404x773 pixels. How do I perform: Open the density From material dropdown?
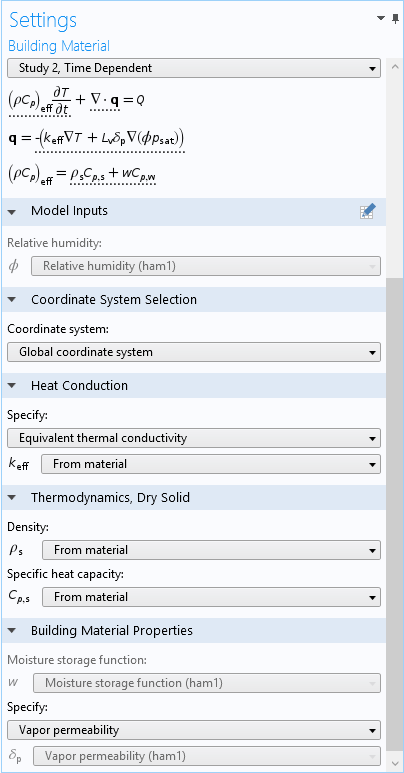pos(211,550)
